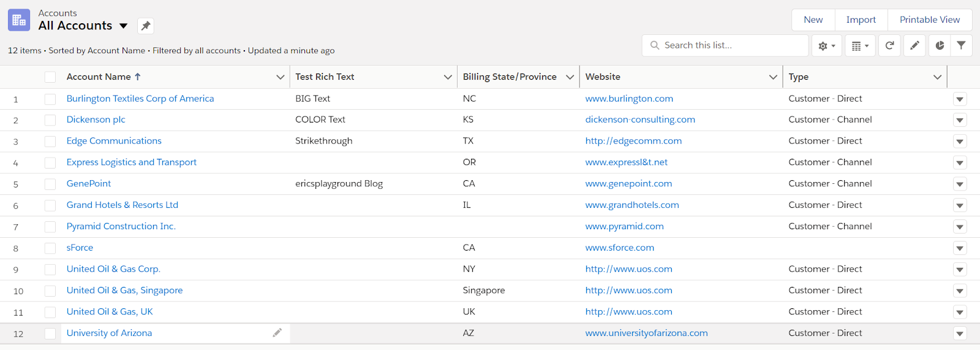980x350 pixels.
Task: Open the filters funnel icon
Action: 961,45
